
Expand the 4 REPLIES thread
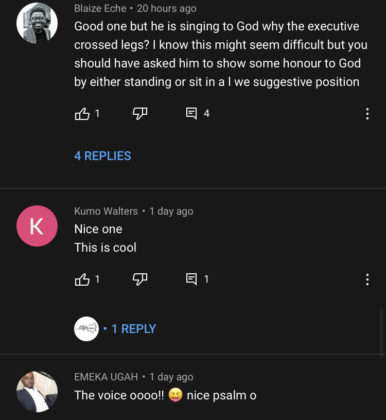click(x=103, y=156)
